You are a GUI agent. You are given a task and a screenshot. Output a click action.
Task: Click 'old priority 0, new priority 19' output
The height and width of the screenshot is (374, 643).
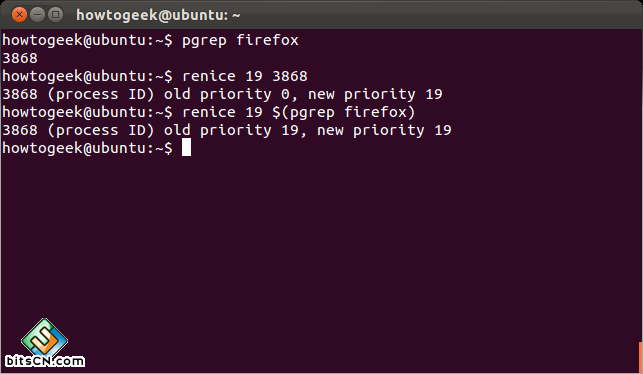303,95
